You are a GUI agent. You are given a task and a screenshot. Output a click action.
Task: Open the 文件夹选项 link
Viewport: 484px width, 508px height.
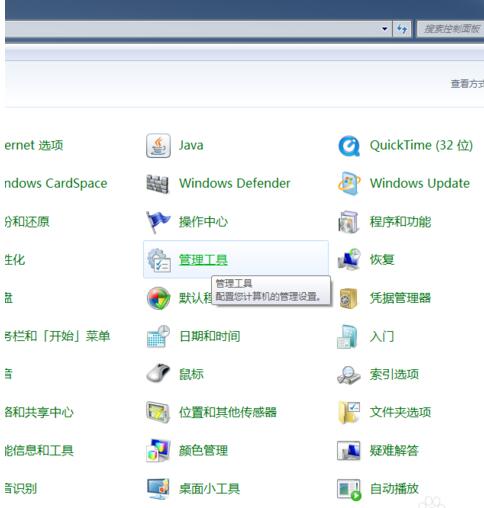click(400, 412)
